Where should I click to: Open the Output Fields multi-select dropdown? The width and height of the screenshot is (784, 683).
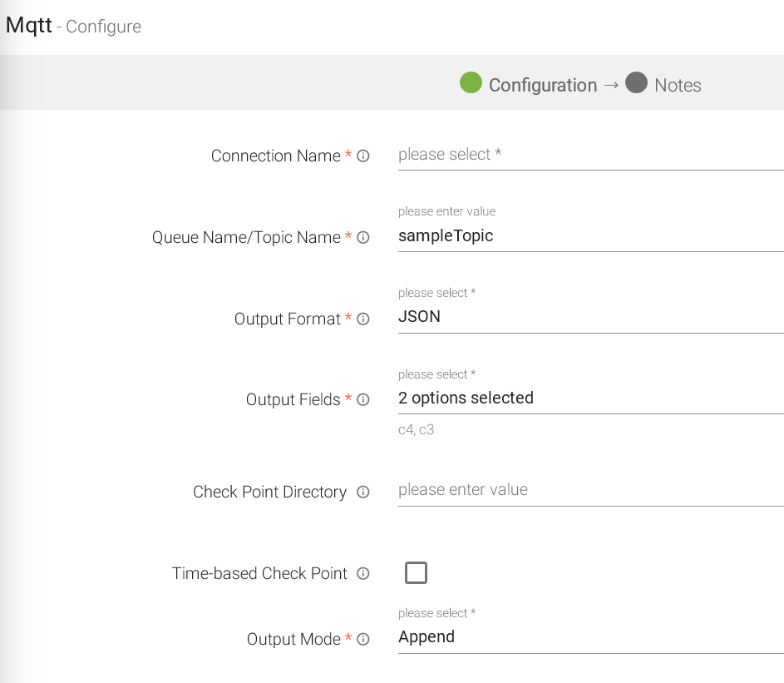(x=590, y=398)
